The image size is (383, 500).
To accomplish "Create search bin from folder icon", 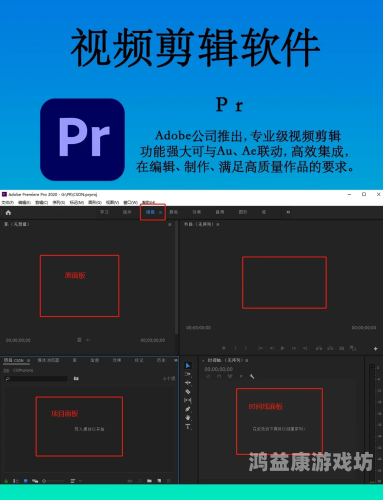I will click(x=76, y=378).
